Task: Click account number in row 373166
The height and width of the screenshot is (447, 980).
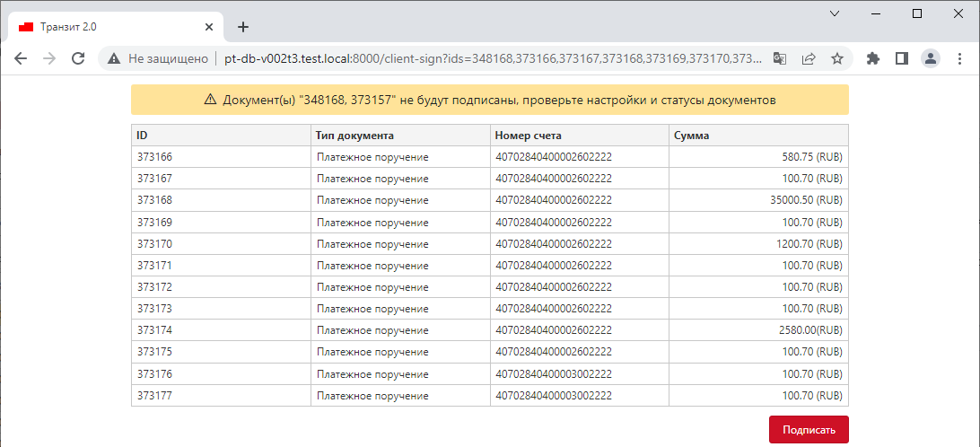Action: click(580, 157)
